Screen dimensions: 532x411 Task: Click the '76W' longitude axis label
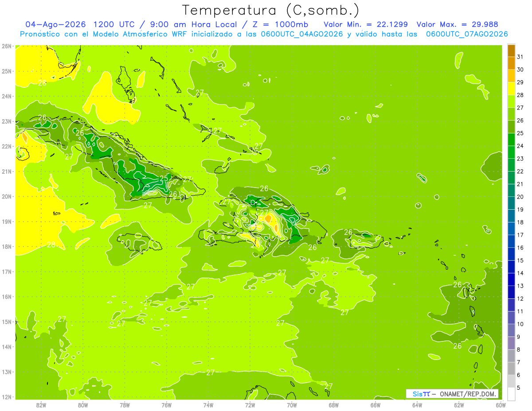pyautogui.click(x=167, y=405)
